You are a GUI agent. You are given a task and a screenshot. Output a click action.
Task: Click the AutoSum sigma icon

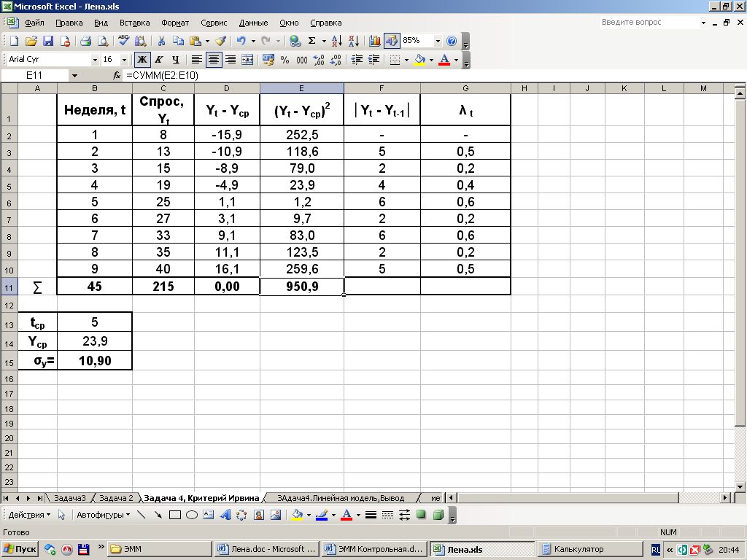312,41
